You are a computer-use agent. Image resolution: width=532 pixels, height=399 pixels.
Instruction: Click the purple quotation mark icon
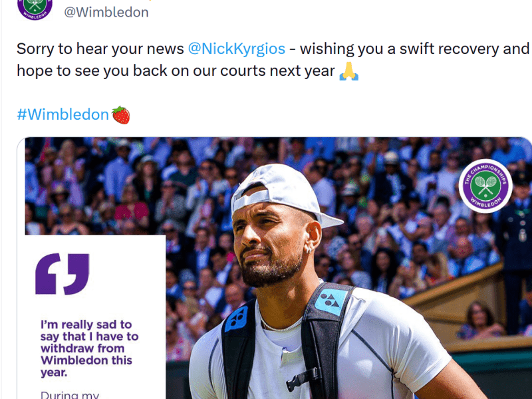click(x=62, y=273)
